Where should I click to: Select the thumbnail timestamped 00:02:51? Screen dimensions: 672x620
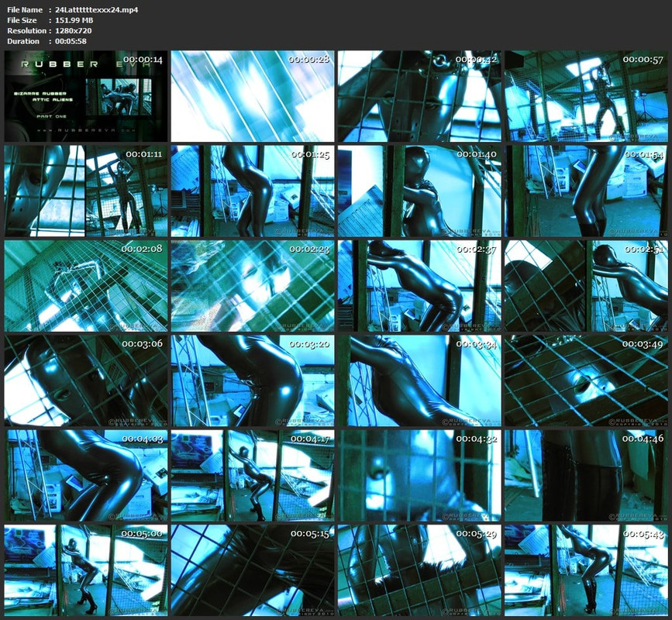point(586,286)
